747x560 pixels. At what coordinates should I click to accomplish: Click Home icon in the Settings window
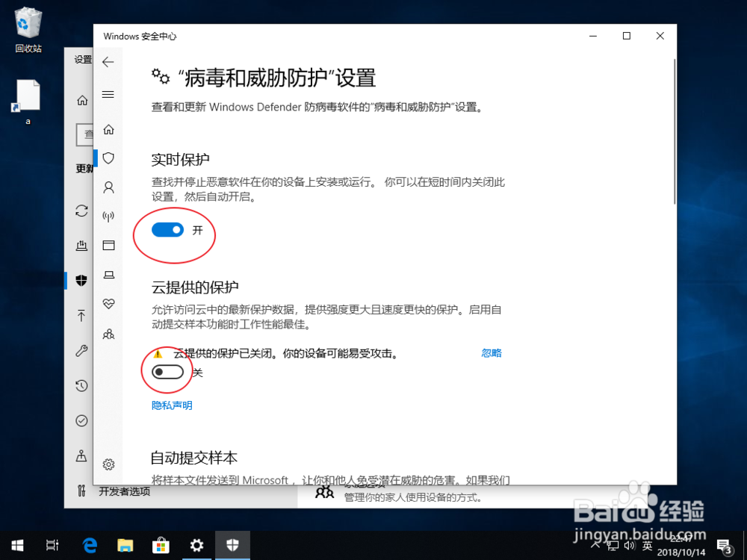click(82, 101)
